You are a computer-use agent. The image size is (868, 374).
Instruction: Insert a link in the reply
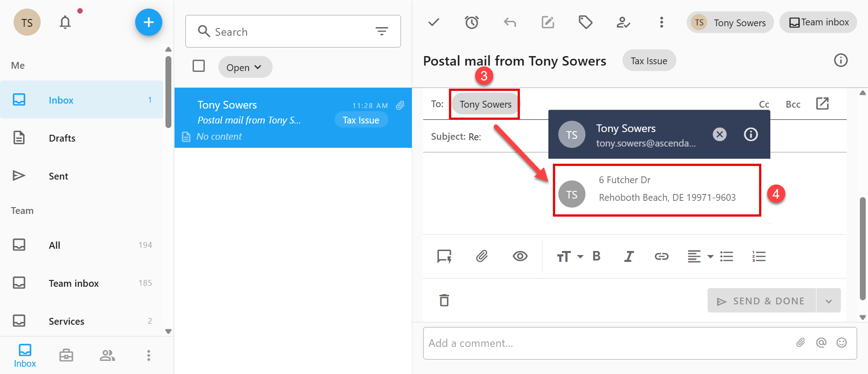pos(661,256)
